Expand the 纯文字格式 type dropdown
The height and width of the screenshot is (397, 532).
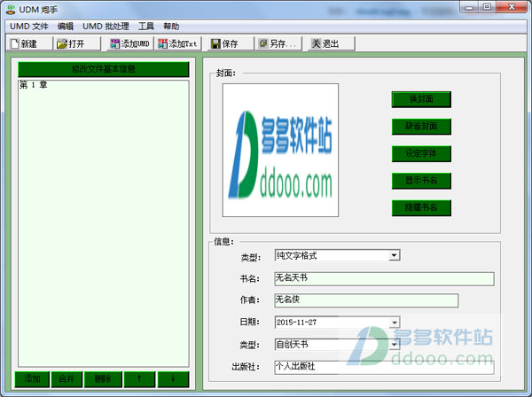[x=395, y=255]
